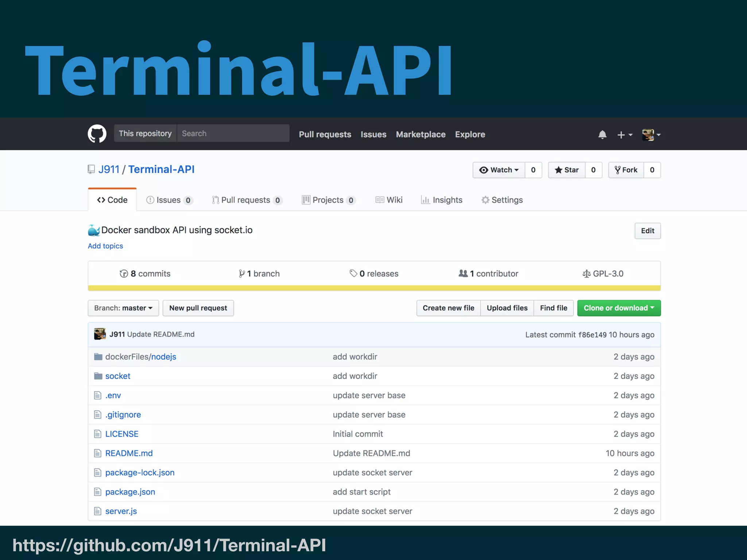Click the dockerFiles folder icon
747x560 pixels.
pyautogui.click(x=98, y=357)
